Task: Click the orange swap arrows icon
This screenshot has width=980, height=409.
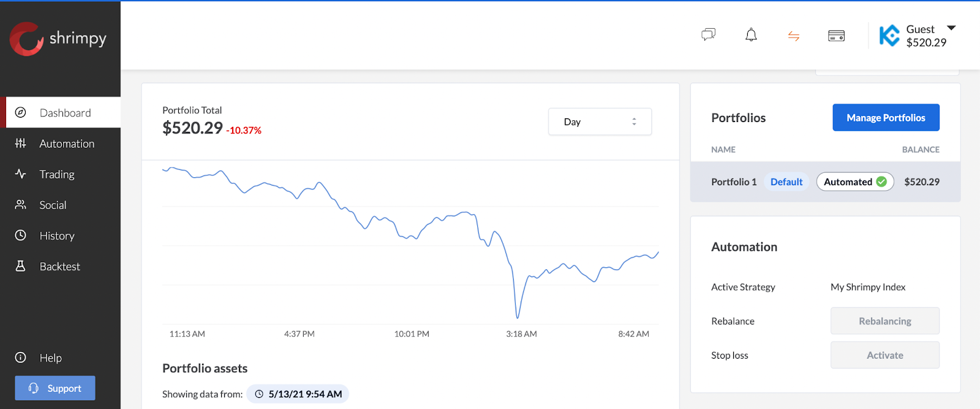Action: (794, 36)
